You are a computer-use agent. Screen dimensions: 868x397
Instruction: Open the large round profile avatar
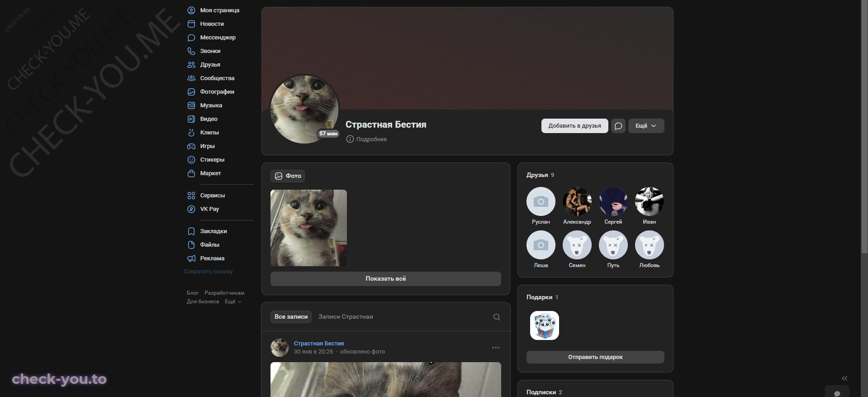point(304,110)
